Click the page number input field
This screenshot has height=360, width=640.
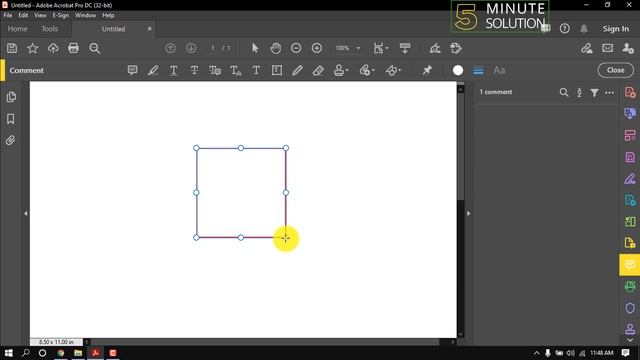click(x=213, y=48)
